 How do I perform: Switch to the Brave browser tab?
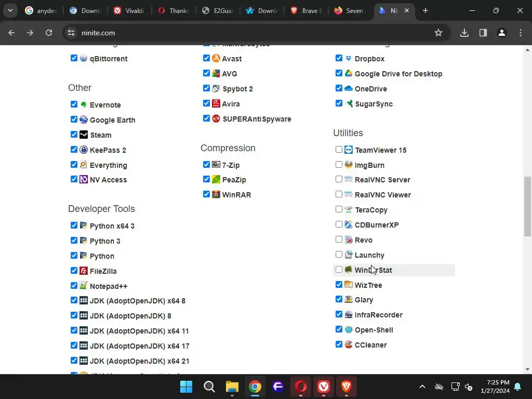click(x=307, y=10)
